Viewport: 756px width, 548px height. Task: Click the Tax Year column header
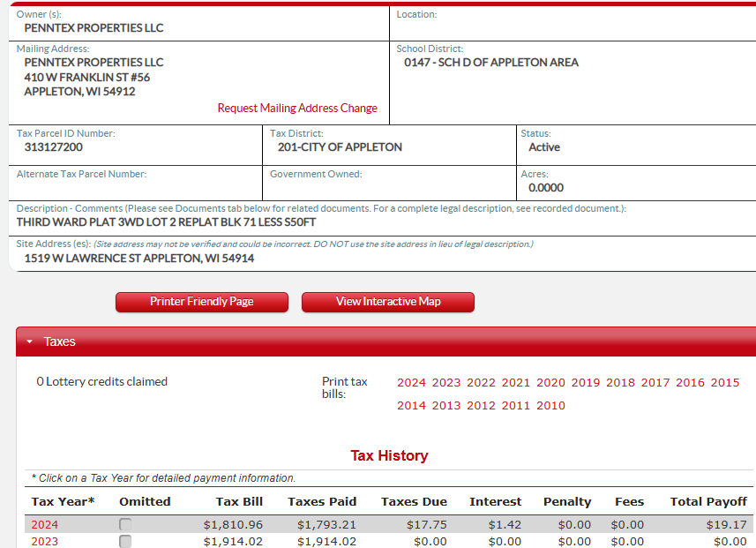coord(63,501)
